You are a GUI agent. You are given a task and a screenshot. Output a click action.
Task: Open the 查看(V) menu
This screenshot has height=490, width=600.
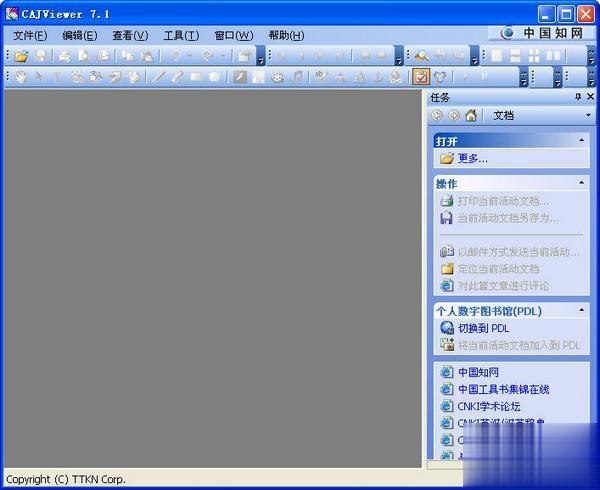[x=130, y=36]
